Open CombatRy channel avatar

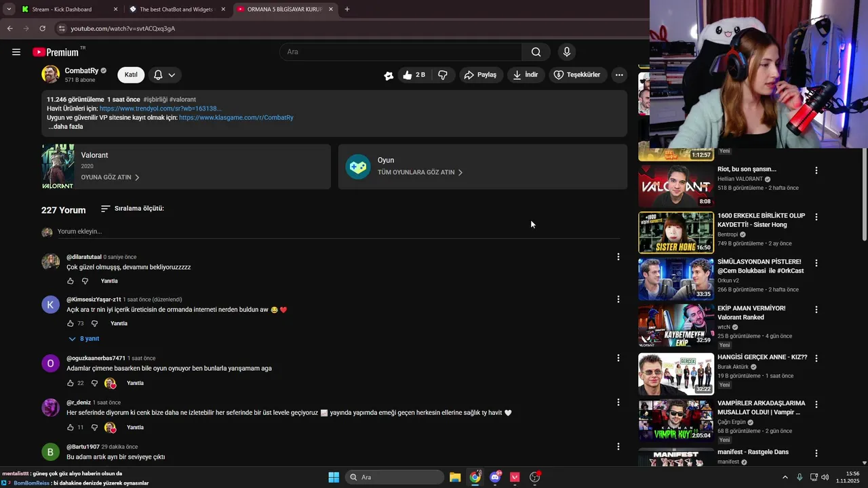click(x=50, y=75)
